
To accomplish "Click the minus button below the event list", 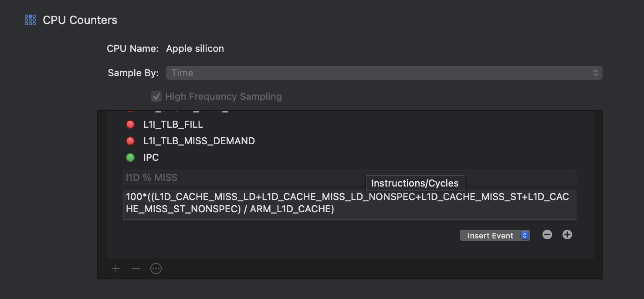I will [x=136, y=268].
